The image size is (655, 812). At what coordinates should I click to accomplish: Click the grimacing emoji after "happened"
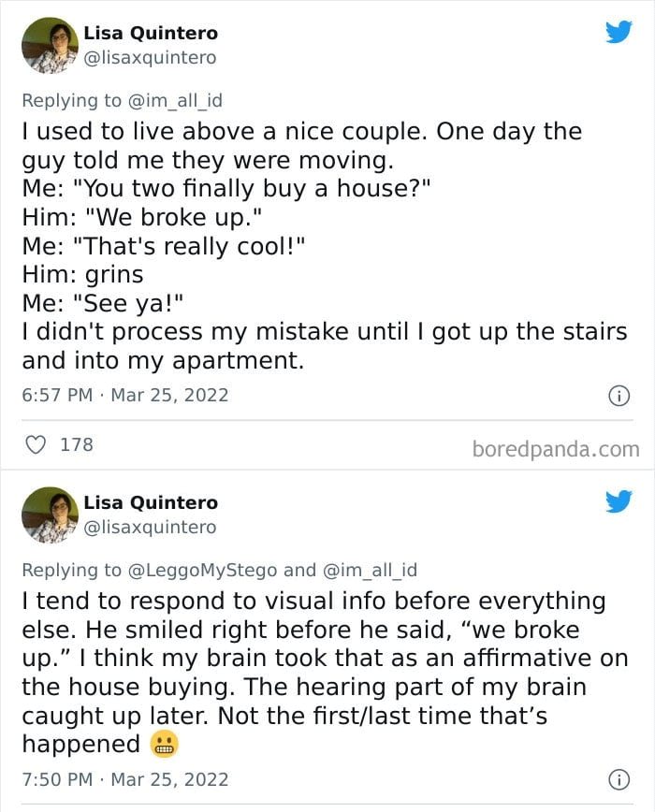point(163,745)
